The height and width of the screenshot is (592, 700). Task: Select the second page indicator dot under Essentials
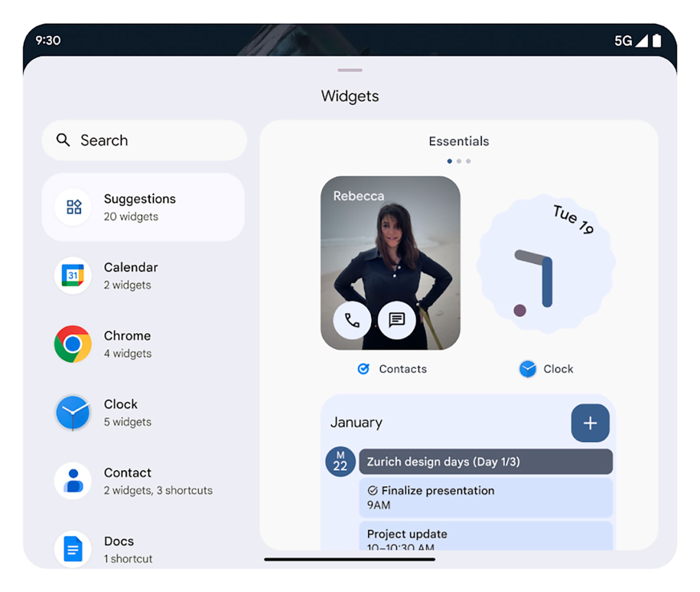point(459,161)
